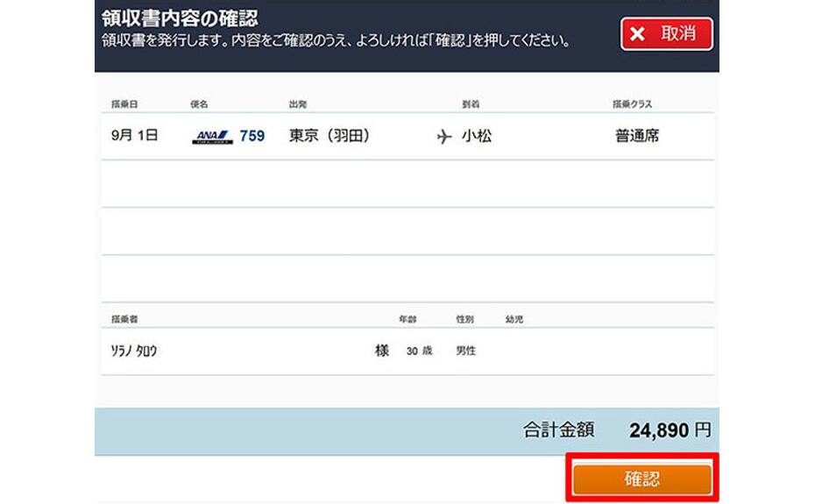This screenshot has width=815, height=504.
Task: Click departure 東京（羽田）
Action: [330, 136]
